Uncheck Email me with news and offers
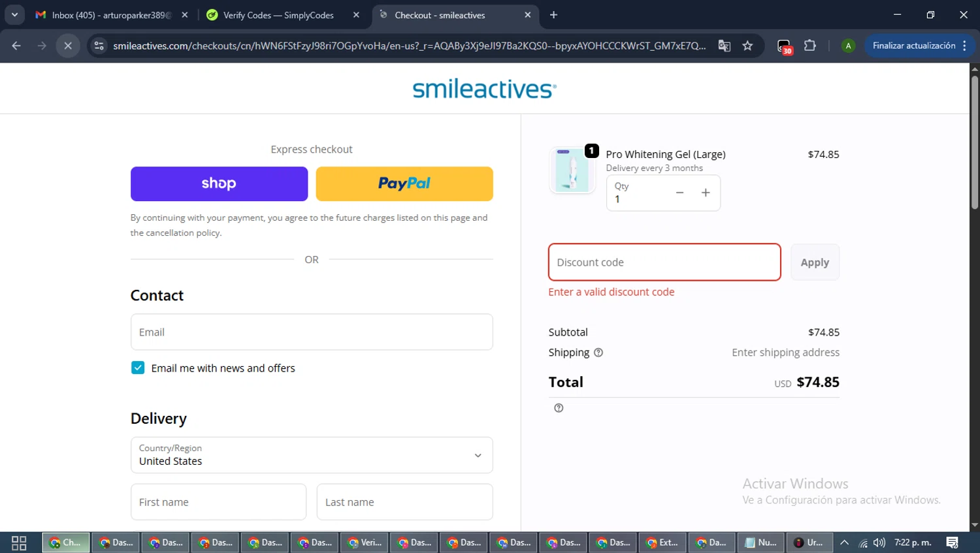This screenshot has height=553, width=980. point(138,368)
